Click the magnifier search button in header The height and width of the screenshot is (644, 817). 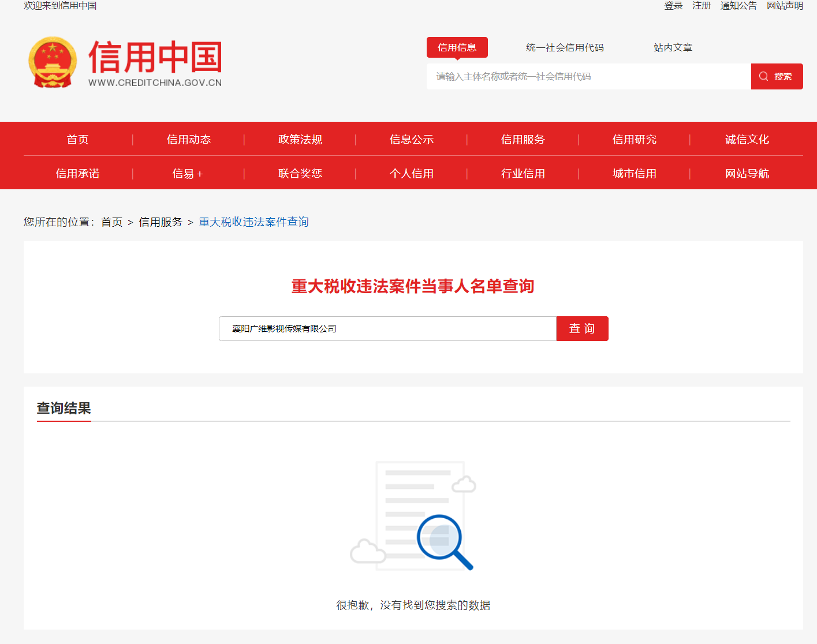pos(777,77)
